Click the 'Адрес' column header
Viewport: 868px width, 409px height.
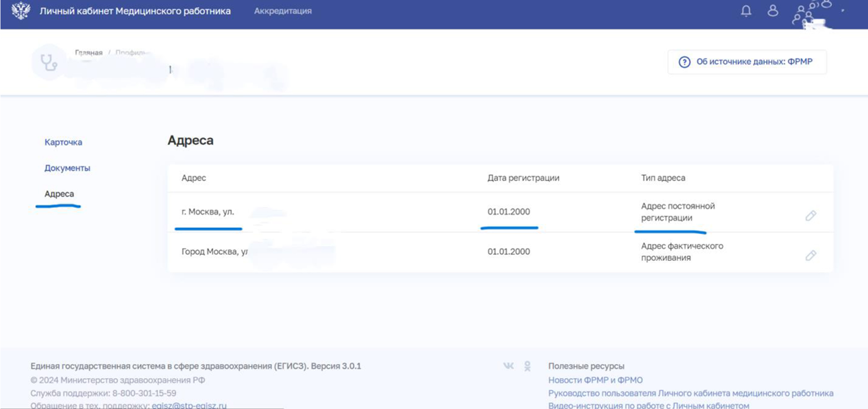coord(193,178)
